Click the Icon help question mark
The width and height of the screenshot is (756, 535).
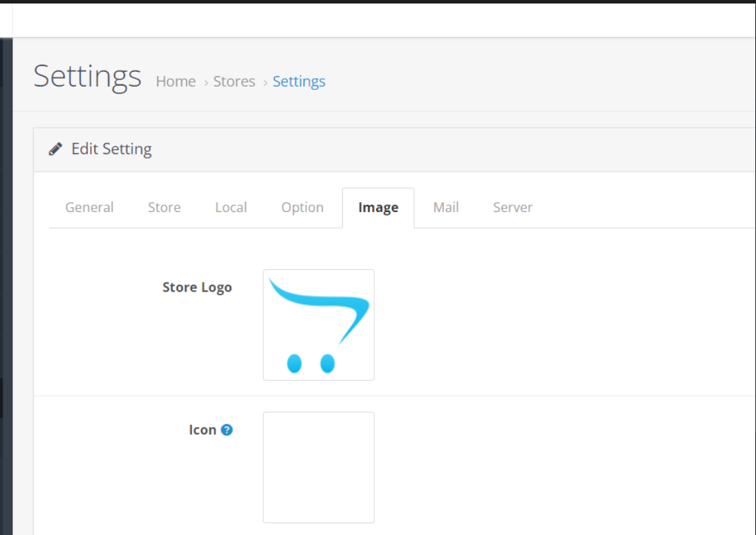[227, 430]
